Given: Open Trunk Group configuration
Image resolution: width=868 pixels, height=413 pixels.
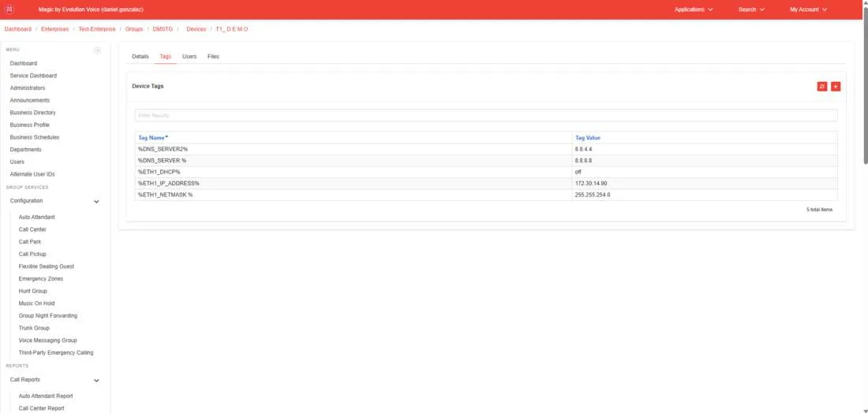Looking at the screenshot, I should point(34,329).
